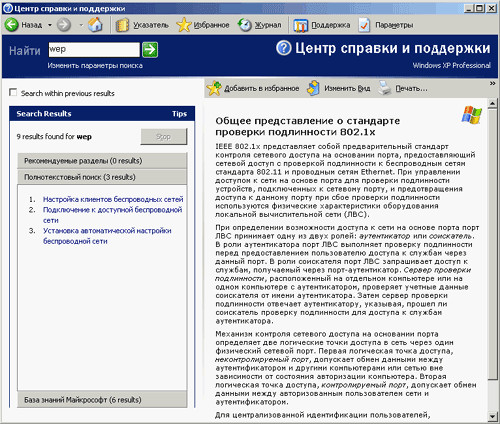This screenshot has width=500, height=424.
Task: Open Избранное favorites star icon
Action: [x=184, y=25]
